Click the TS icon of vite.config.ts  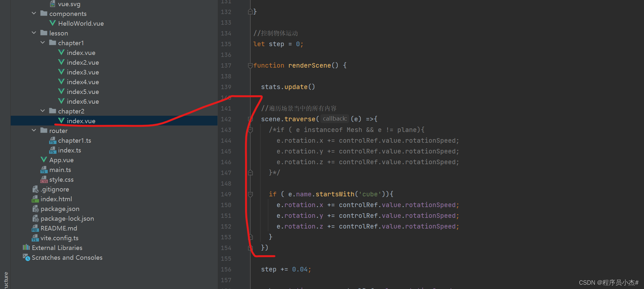click(35, 238)
